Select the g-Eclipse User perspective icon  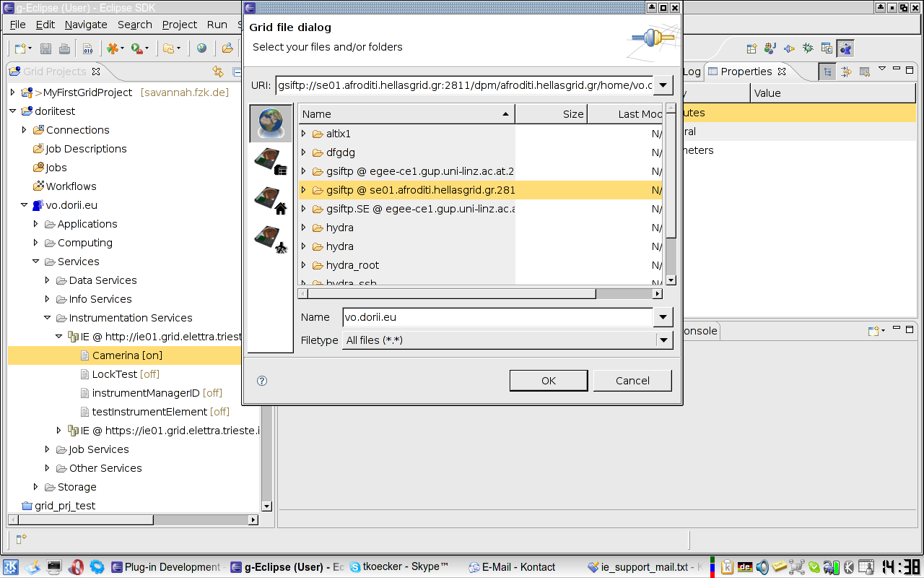click(845, 48)
